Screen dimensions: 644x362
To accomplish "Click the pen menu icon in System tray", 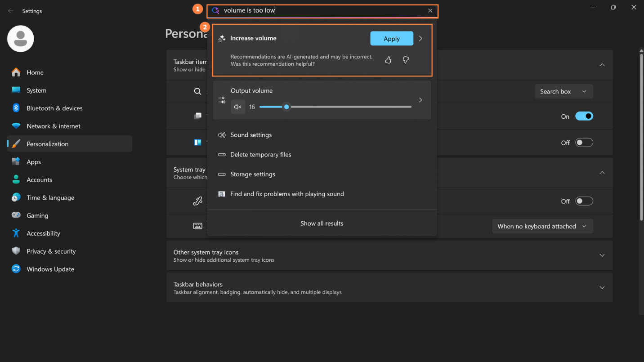I will point(197,201).
